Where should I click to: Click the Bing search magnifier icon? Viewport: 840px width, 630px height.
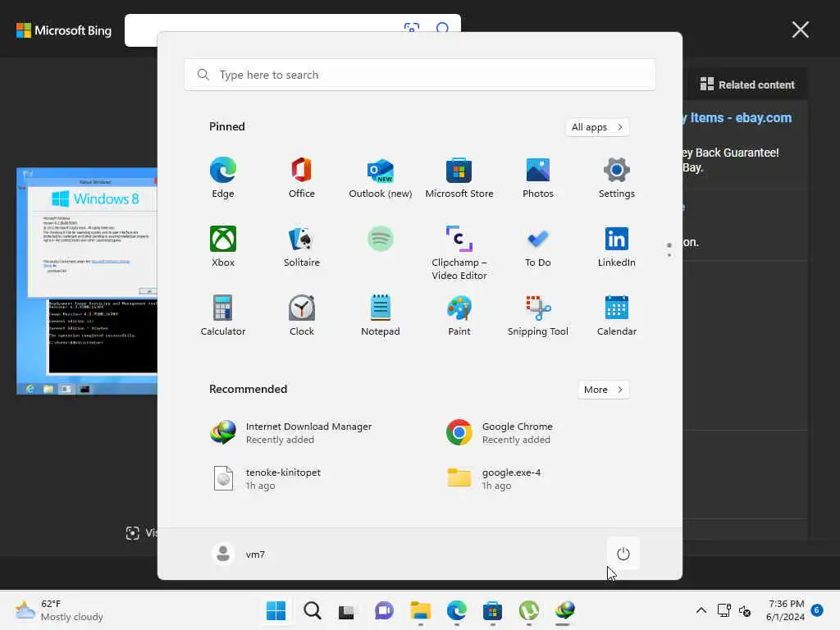click(x=442, y=28)
